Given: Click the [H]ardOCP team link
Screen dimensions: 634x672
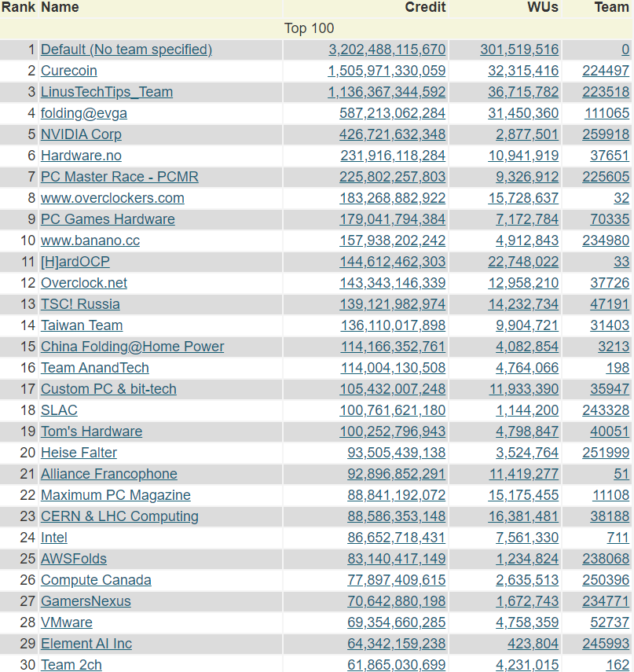Looking at the screenshot, I should click(75, 262).
